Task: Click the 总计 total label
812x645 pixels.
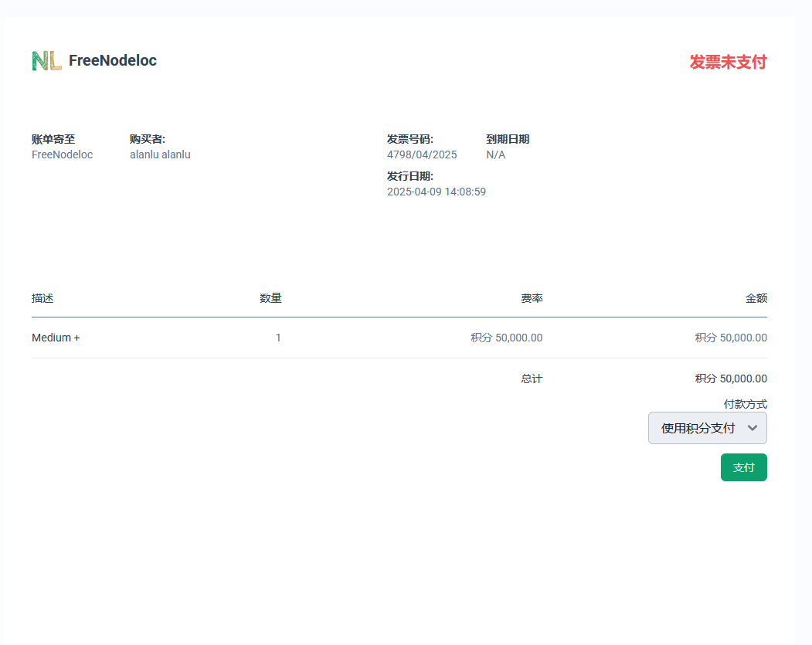Action: point(532,379)
